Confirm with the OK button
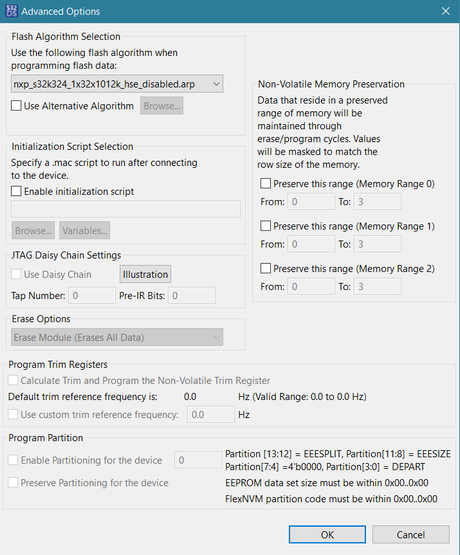The width and height of the screenshot is (460, 555). coord(327,534)
